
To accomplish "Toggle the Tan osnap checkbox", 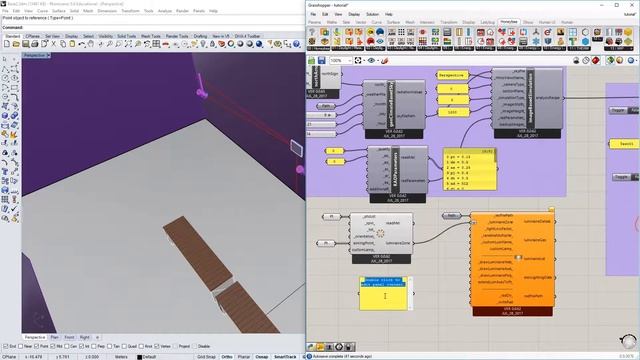I will (109, 346).
